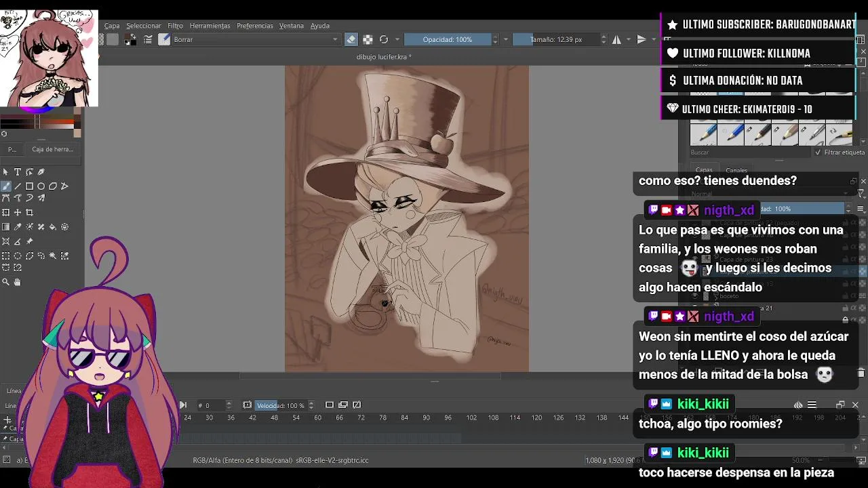Select the Elliptical Selection tool
Image resolution: width=868 pixels, height=488 pixels.
18,256
